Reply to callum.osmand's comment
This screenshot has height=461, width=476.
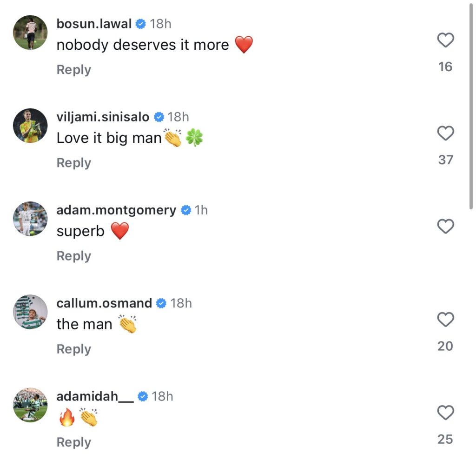[73, 349]
